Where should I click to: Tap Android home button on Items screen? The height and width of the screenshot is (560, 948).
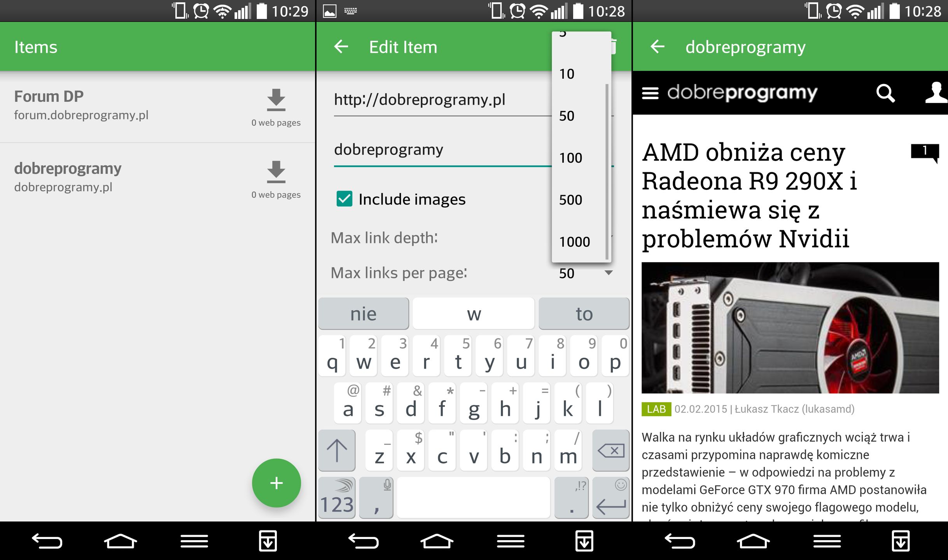pos(121,541)
